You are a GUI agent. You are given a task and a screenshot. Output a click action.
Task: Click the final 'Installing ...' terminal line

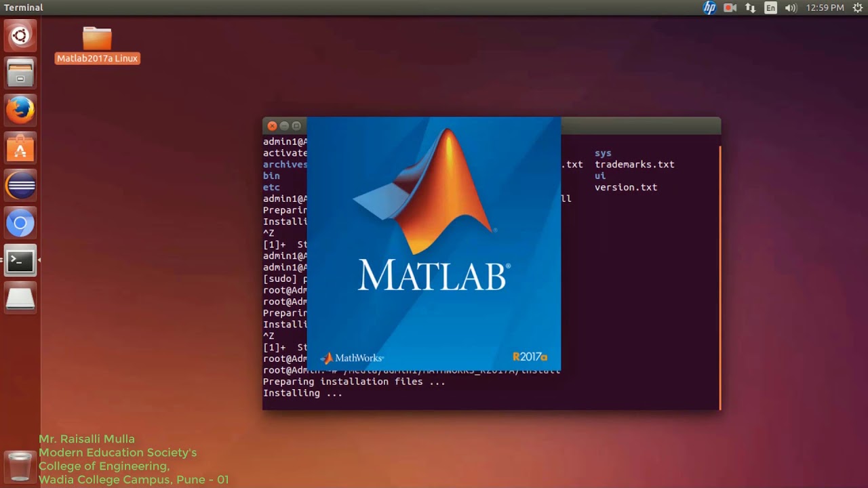click(x=302, y=393)
